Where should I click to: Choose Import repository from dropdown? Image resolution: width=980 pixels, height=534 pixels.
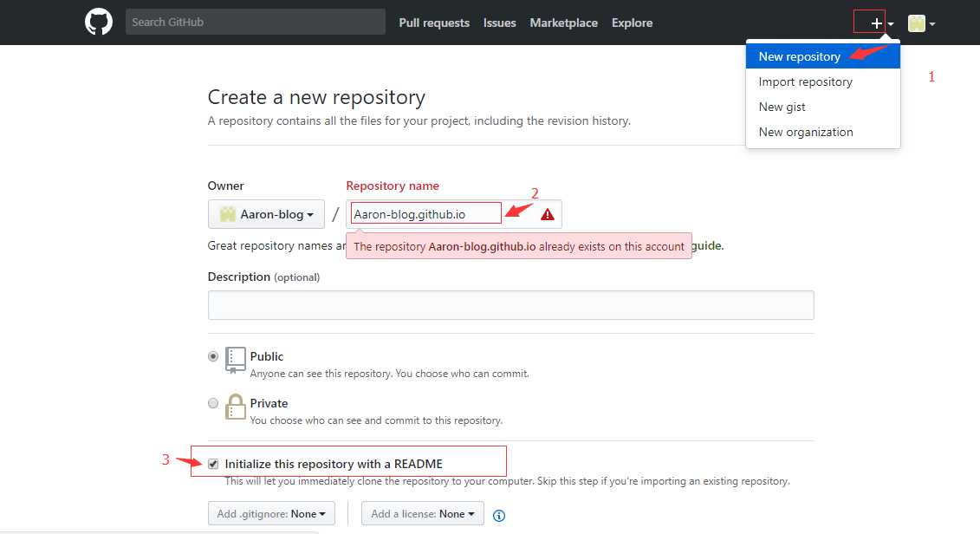click(822, 81)
